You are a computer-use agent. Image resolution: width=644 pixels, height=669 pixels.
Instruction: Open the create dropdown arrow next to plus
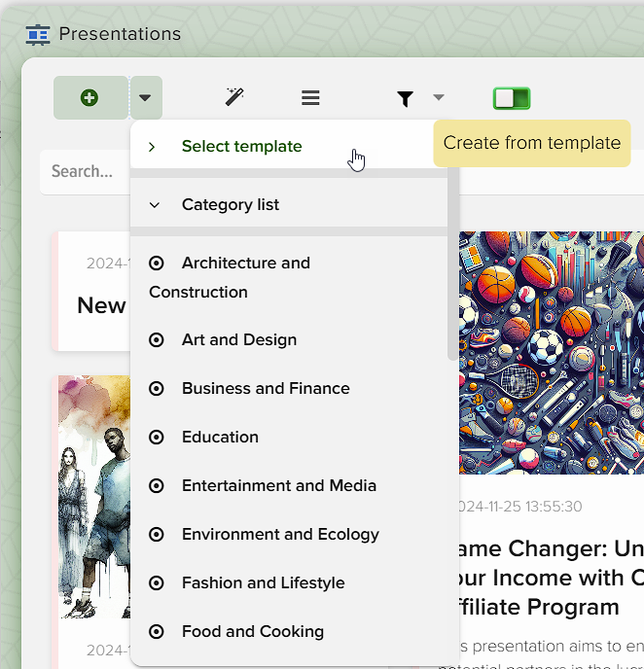[x=146, y=97]
